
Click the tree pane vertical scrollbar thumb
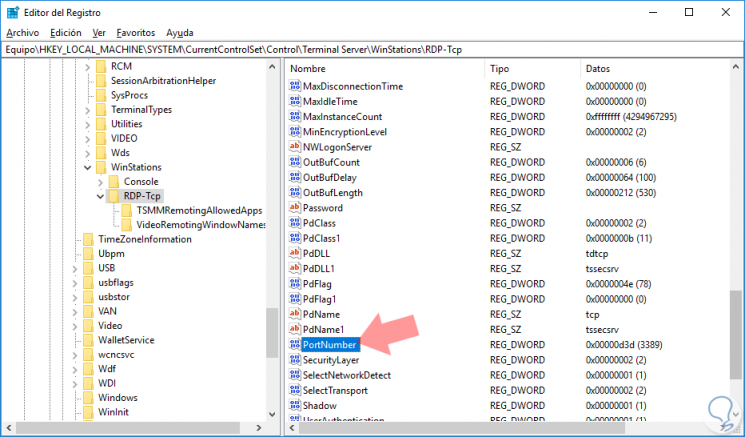point(272,333)
